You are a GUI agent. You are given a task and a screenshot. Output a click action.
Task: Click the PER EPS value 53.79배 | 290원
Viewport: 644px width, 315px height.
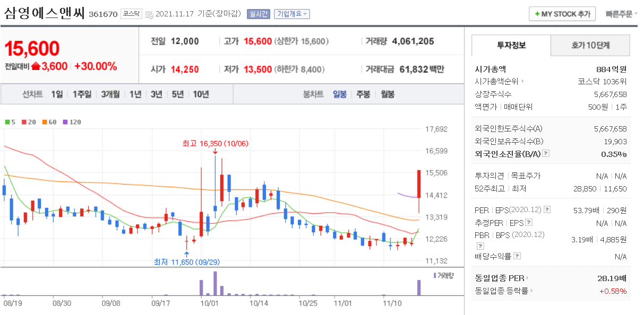click(x=600, y=210)
